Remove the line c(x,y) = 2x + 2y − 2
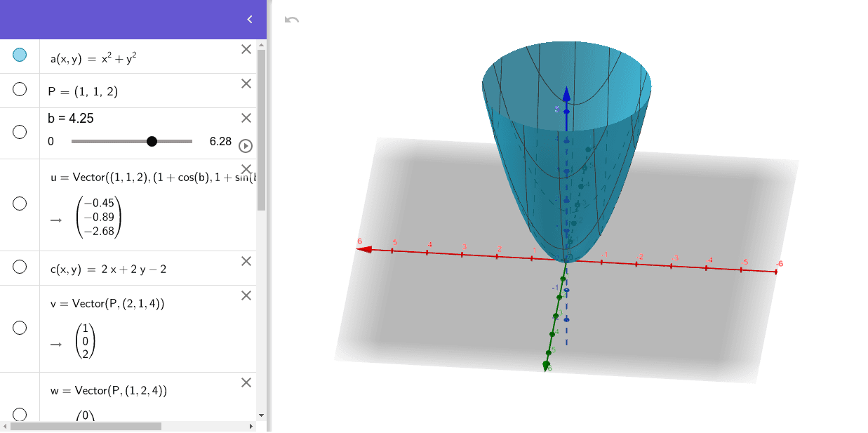The width and height of the screenshot is (868, 433). pyautogui.click(x=246, y=260)
